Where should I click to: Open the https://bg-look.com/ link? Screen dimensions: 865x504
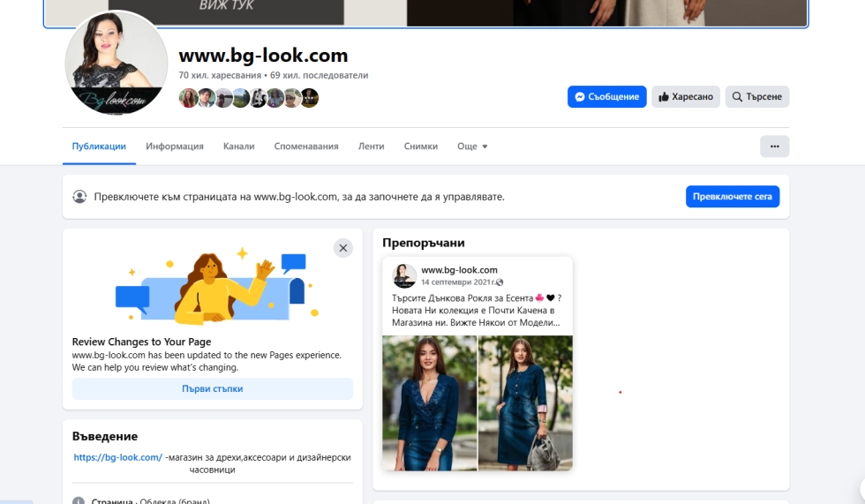coord(118,457)
